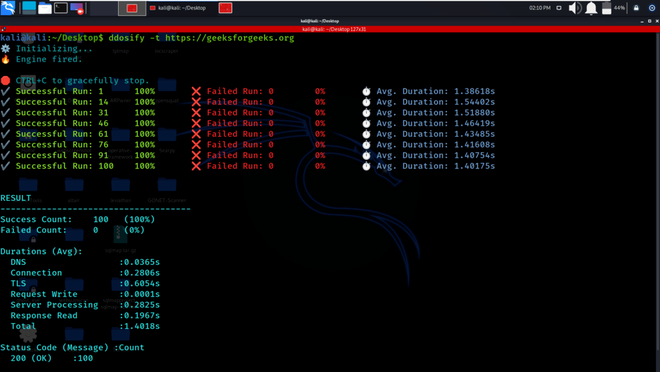Click the gear emoji before Initializing
Image resolution: width=660 pixels, height=372 pixels.
click(5, 48)
